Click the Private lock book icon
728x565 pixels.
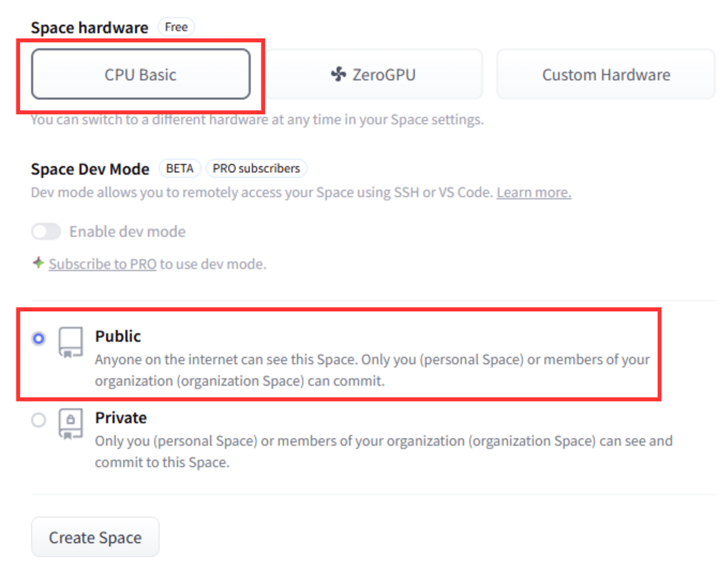(71, 424)
